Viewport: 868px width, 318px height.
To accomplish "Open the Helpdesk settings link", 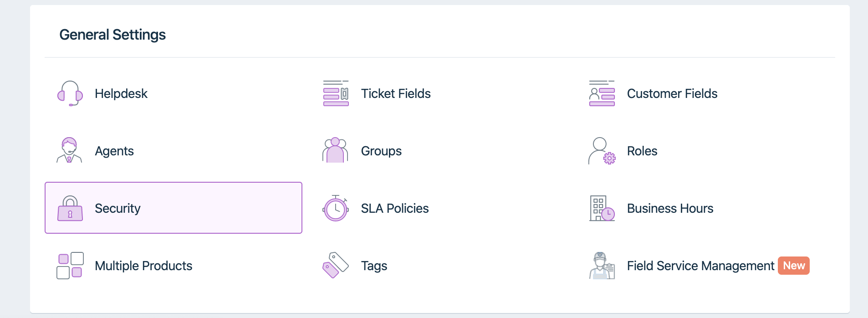I will point(121,93).
